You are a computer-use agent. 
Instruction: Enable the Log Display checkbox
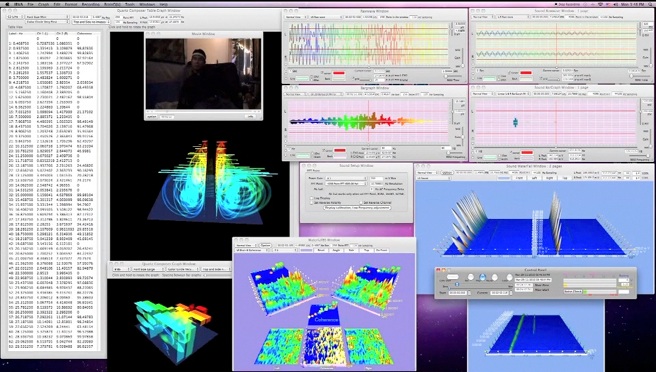click(x=311, y=198)
